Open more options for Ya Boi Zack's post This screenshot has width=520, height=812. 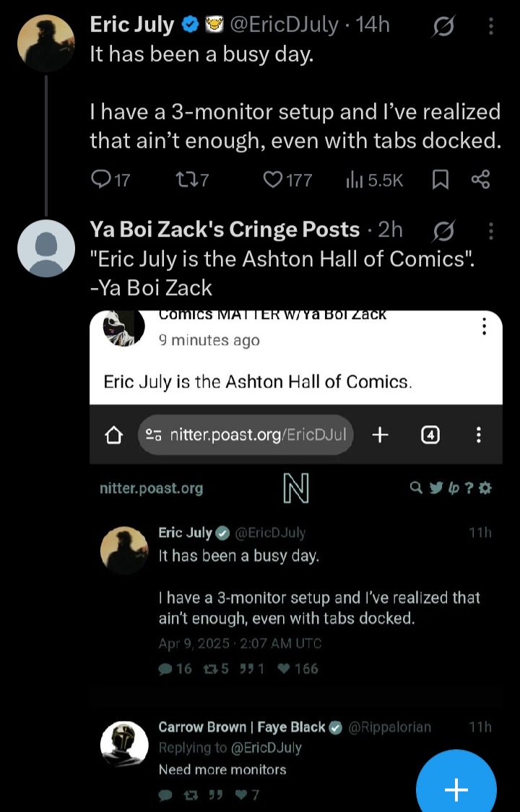tap(490, 231)
